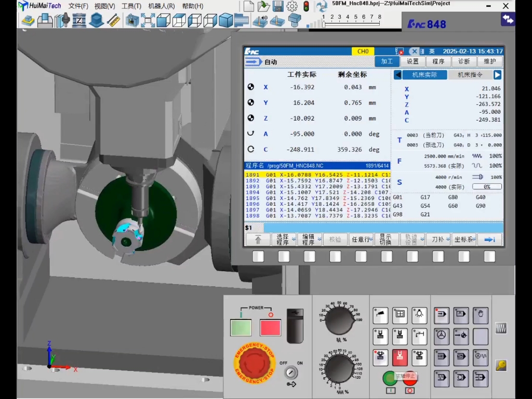Viewport: 532px width, 399px height.
Task: Switch to the 程序 tab
Action: 438,61
